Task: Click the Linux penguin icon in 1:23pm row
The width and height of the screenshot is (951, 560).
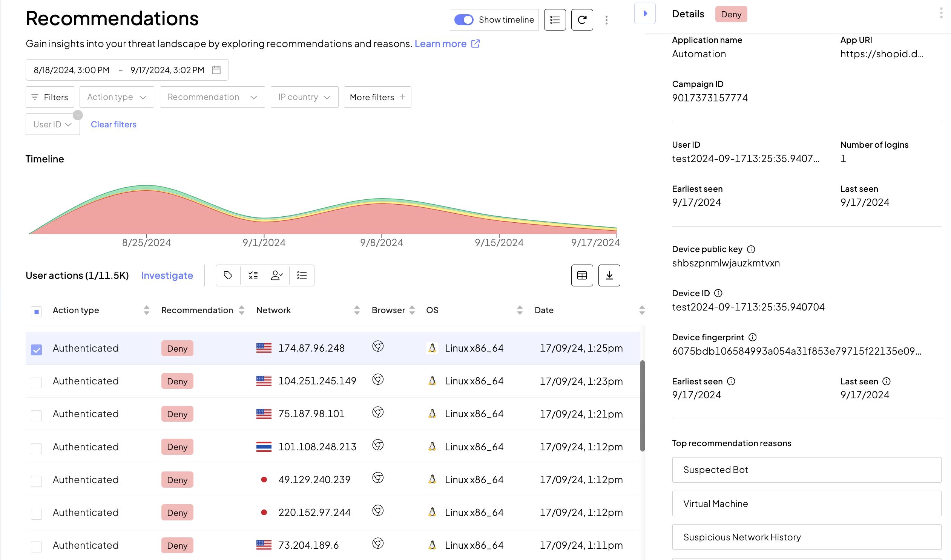Action: click(x=432, y=381)
